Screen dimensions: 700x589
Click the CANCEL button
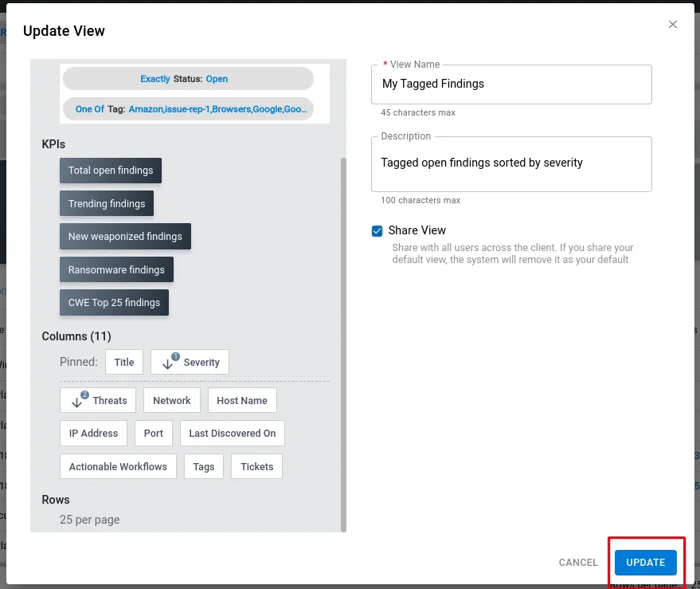coord(578,562)
